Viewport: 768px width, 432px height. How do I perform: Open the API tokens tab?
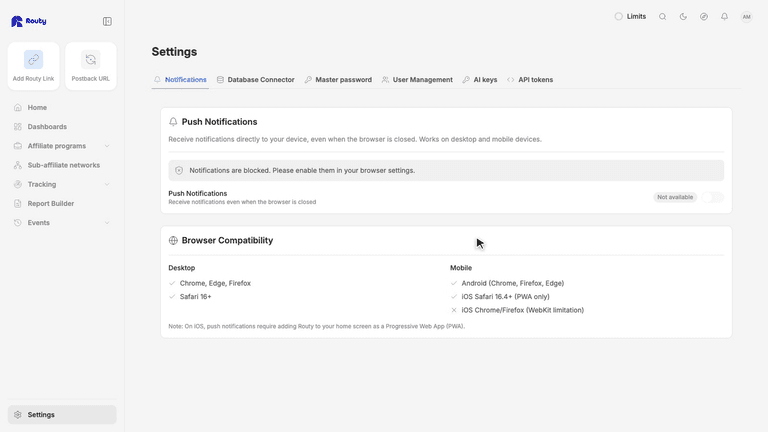coord(530,79)
